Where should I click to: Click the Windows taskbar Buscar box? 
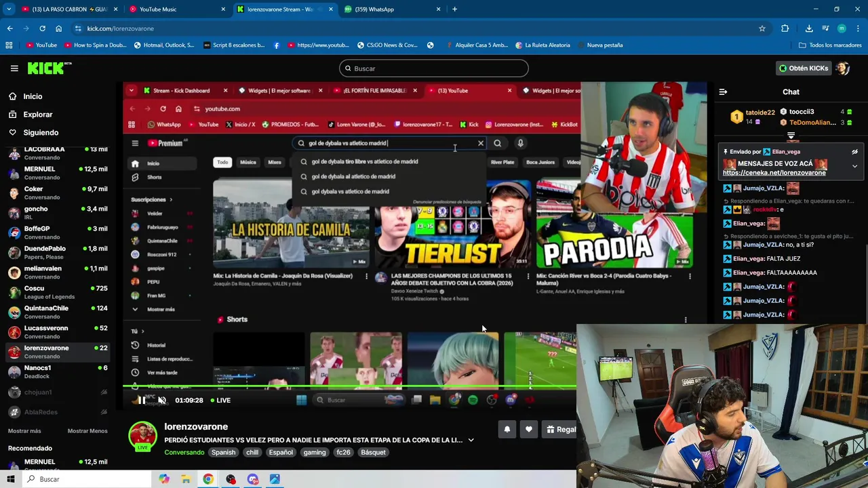pos(87,479)
